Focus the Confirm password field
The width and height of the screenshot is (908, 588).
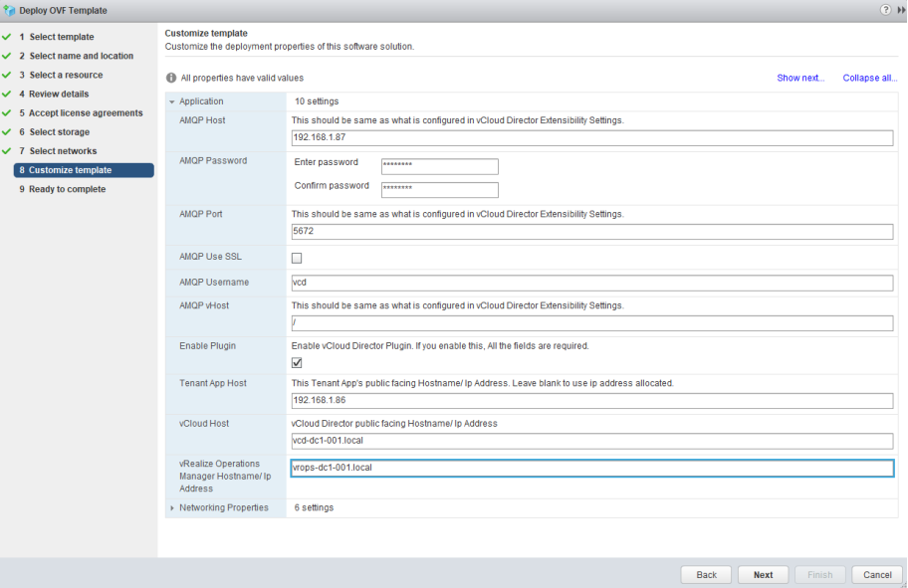(x=439, y=190)
